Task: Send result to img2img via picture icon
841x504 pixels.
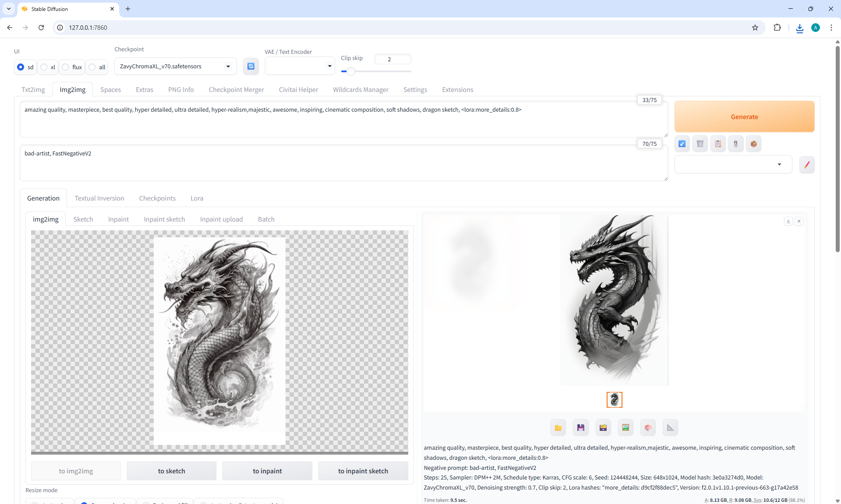Action: pos(625,427)
